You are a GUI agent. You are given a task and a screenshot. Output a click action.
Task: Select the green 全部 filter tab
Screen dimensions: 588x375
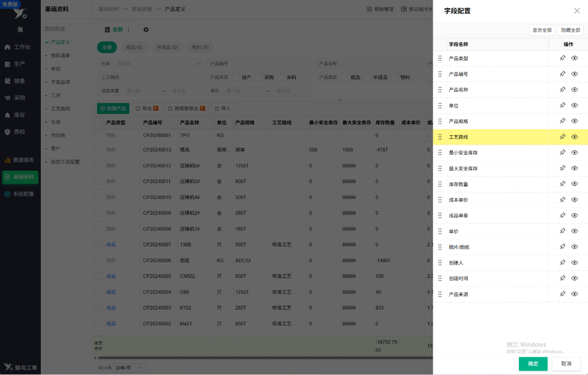click(107, 47)
